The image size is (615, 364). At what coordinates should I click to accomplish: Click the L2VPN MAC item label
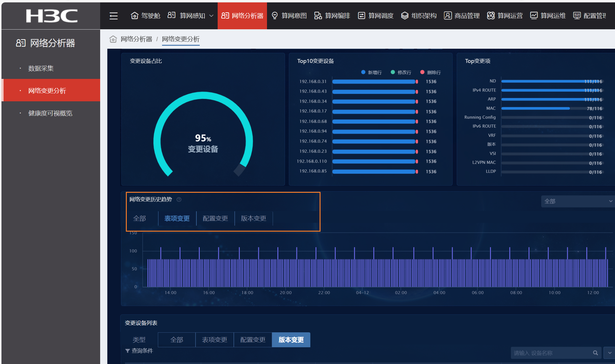484,163
